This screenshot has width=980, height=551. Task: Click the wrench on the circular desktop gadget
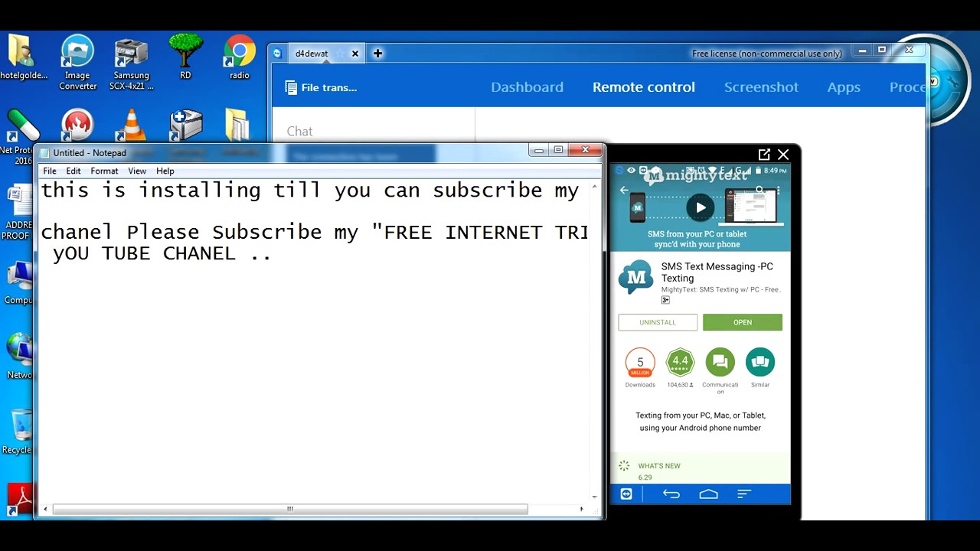point(953,81)
